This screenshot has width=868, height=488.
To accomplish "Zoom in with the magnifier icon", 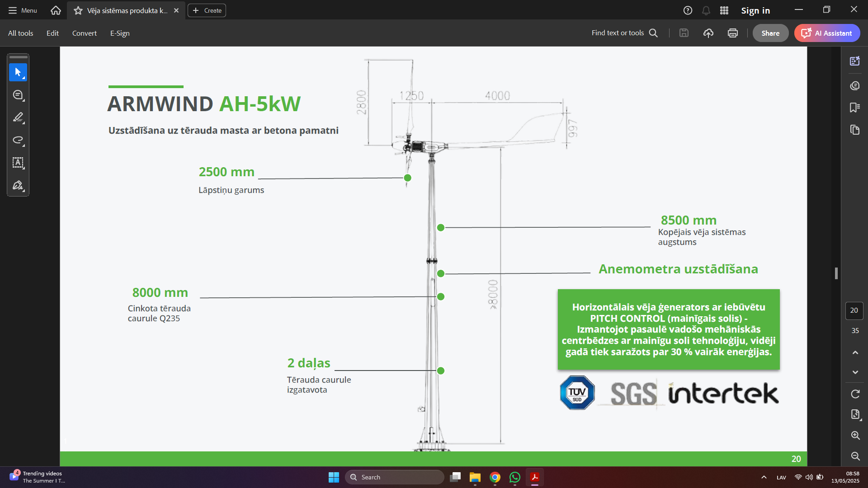I will [855, 435].
